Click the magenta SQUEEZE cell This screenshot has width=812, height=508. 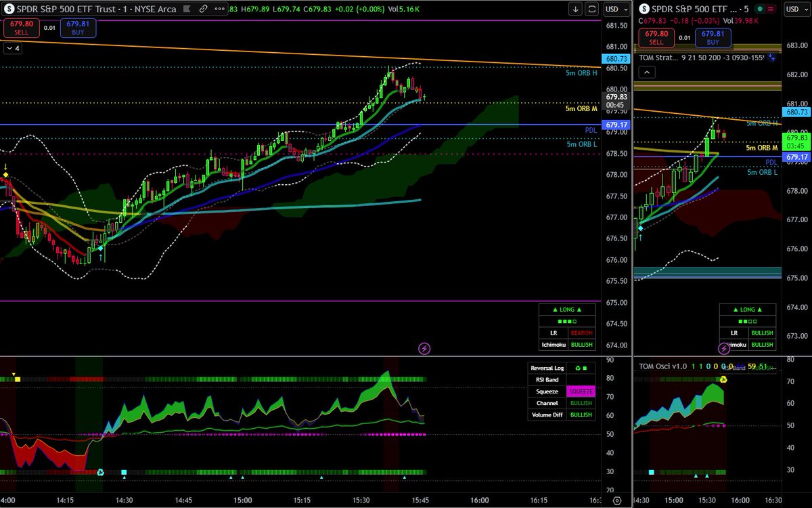pos(580,391)
